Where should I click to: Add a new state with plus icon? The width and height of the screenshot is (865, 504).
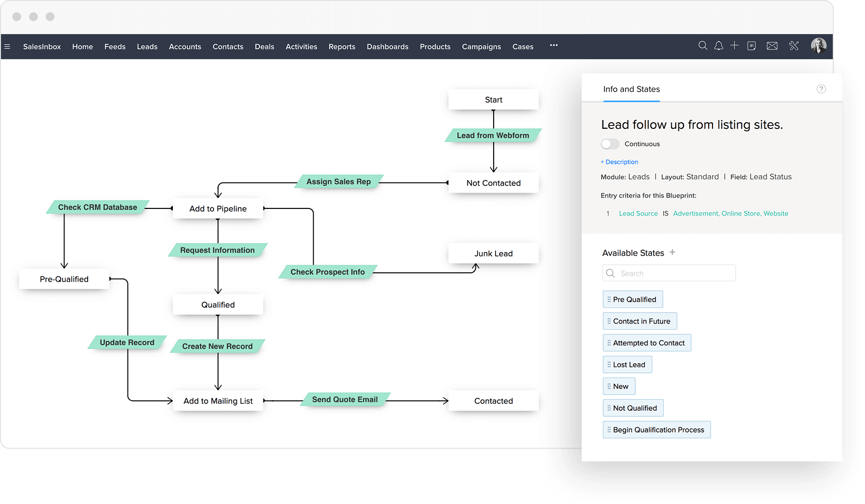pyautogui.click(x=672, y=252)
